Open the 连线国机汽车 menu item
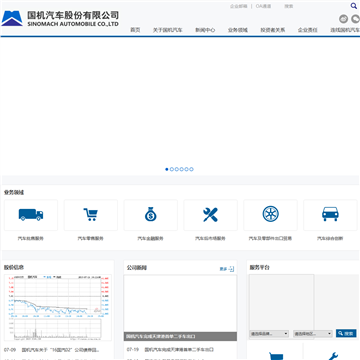The height and width of the screenshot is (360, 360). point(345,30)
